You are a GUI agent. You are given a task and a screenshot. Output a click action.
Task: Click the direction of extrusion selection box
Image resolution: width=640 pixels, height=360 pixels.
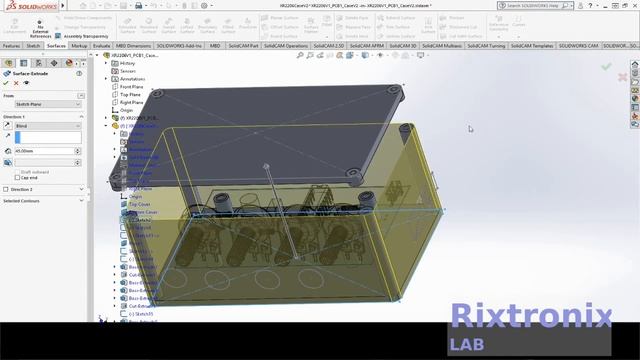[48, 137]
